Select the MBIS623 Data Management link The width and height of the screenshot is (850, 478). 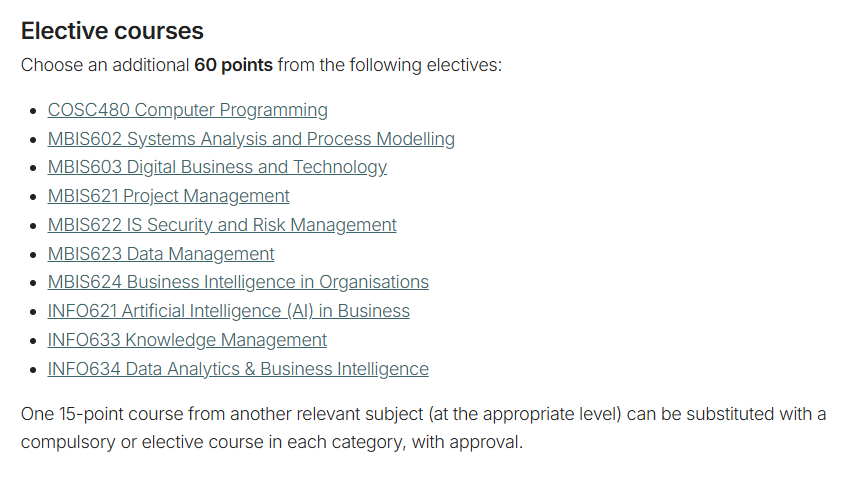(161, 254)
